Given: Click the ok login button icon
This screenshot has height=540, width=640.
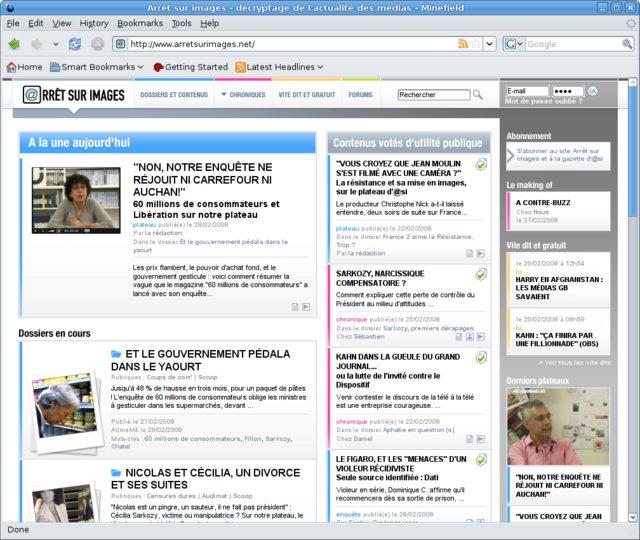Looking at the screenshot, I should click(x=592, y=91).
